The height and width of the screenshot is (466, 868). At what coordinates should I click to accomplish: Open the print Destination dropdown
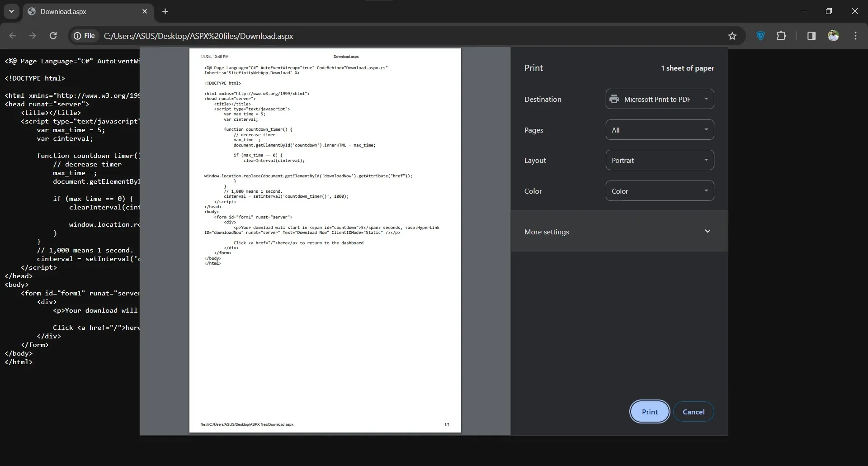click(660, 99)
